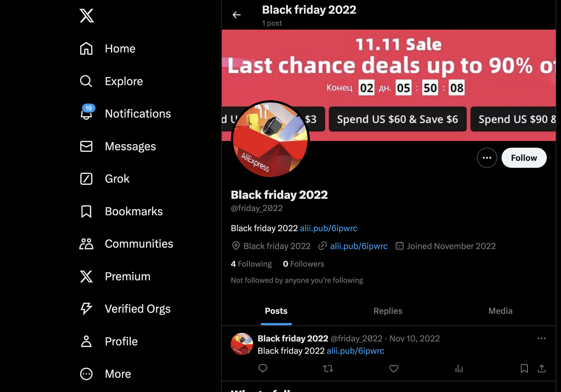Repost the Black friday 2022 post
Screen dimensions: 561x392
(328, 369)
